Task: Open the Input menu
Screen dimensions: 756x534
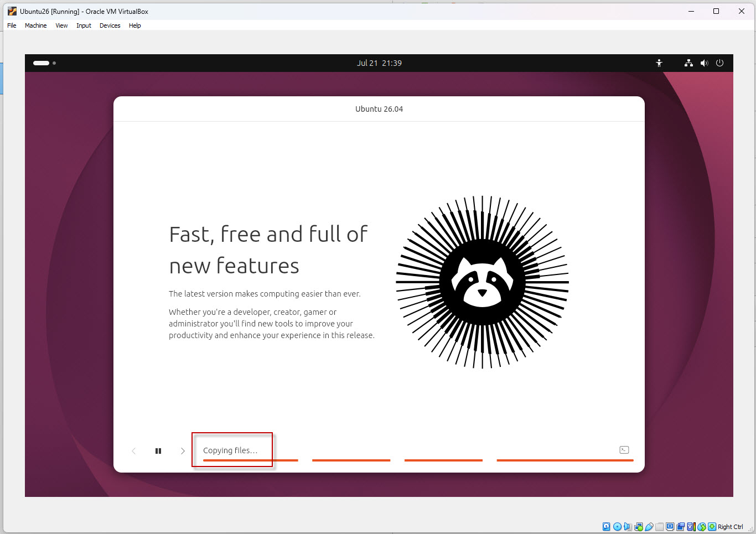Action: [84, 25]
